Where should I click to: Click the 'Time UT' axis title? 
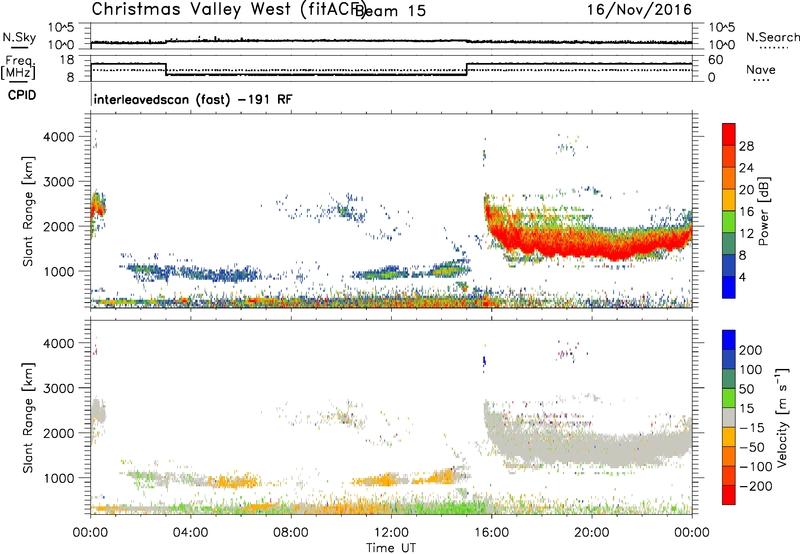coord(391,548)
